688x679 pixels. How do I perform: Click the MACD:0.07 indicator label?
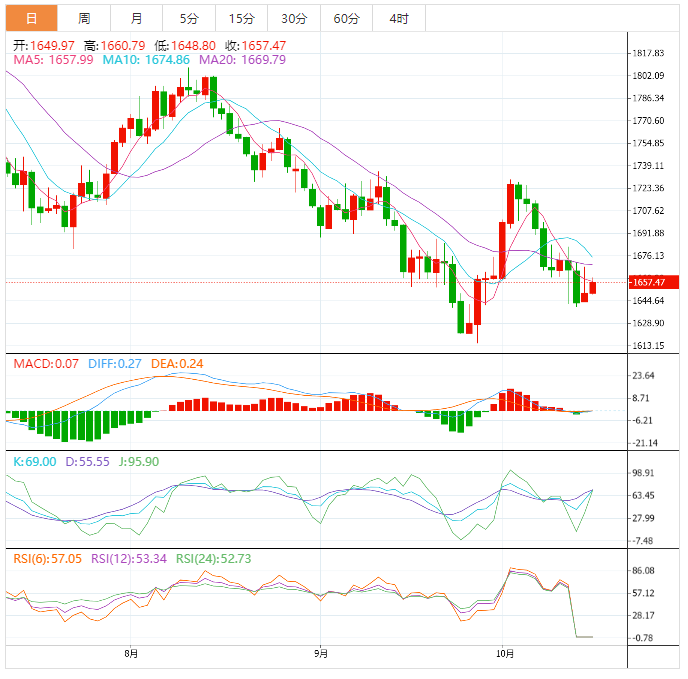point(46,364)
